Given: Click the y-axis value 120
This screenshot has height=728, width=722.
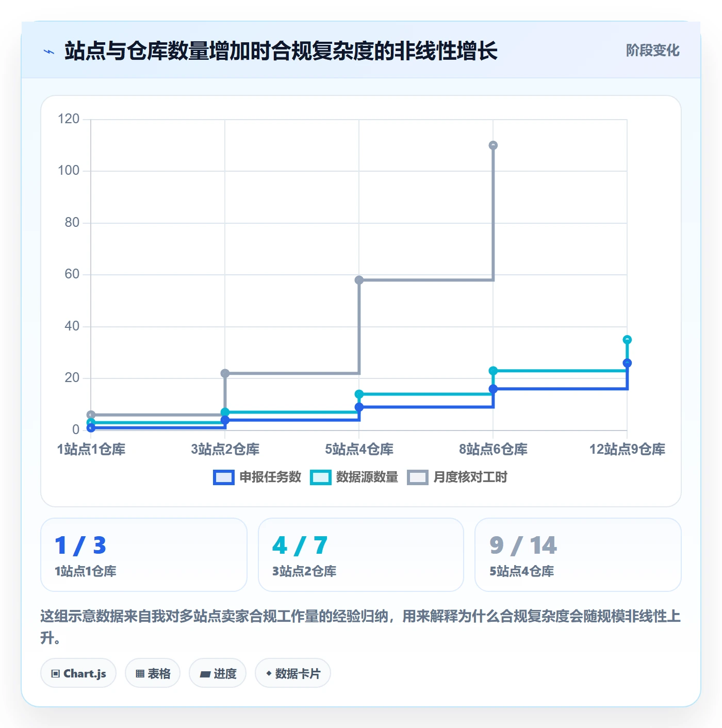Looking at the screenshot, I should (x=69, y=119).
